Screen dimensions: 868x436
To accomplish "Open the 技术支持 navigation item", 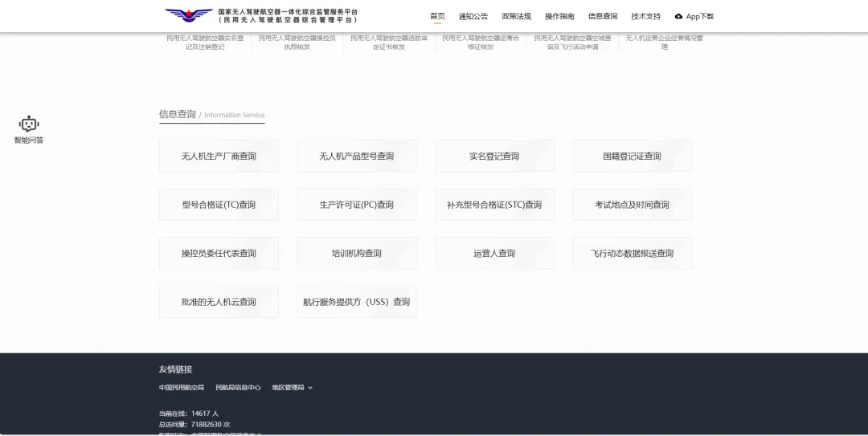I will (x=646, y=16).
